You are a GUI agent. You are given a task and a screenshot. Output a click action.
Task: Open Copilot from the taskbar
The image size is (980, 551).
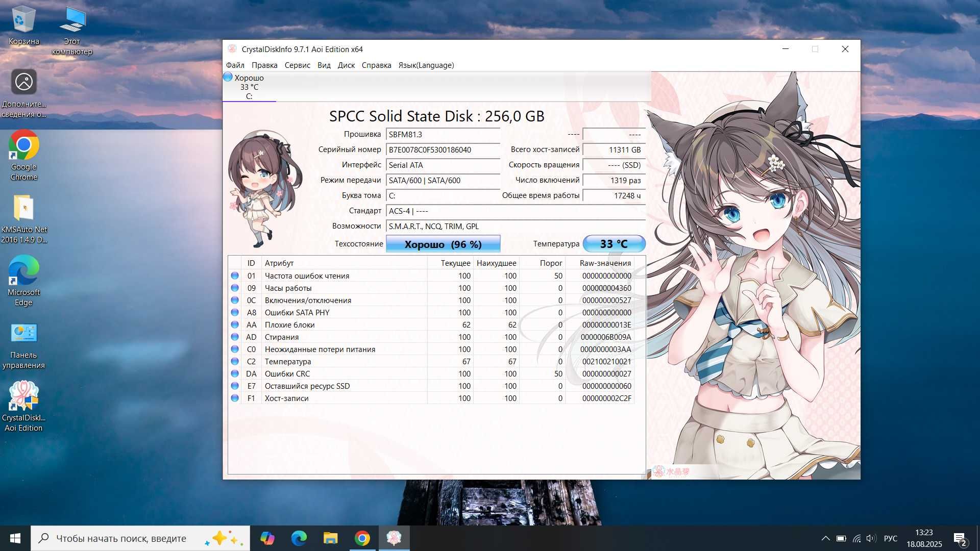tap(267, 538)
